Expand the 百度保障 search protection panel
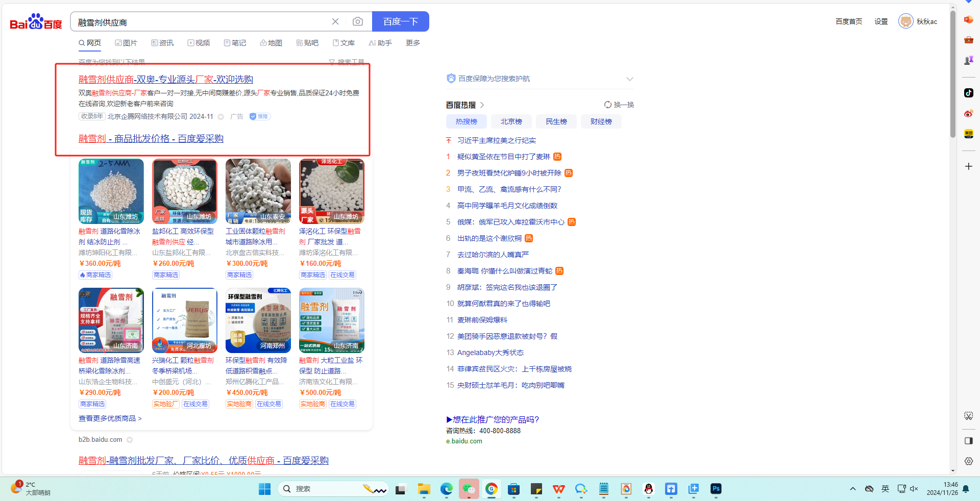The height and width of the screenshot is (501, 980). point(629,79)
